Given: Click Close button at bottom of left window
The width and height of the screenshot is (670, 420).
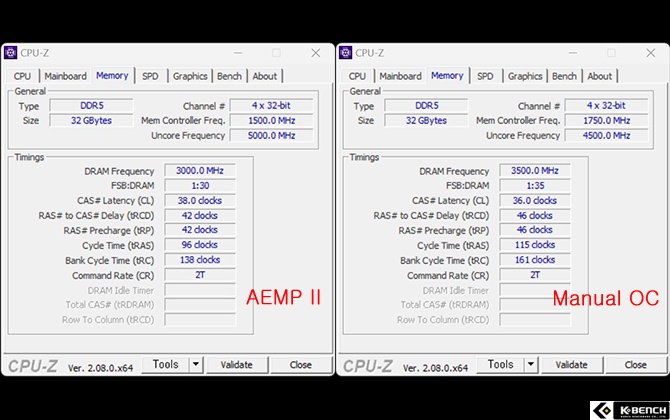Looking at the screenshot, I should click(x=301, y=364).
